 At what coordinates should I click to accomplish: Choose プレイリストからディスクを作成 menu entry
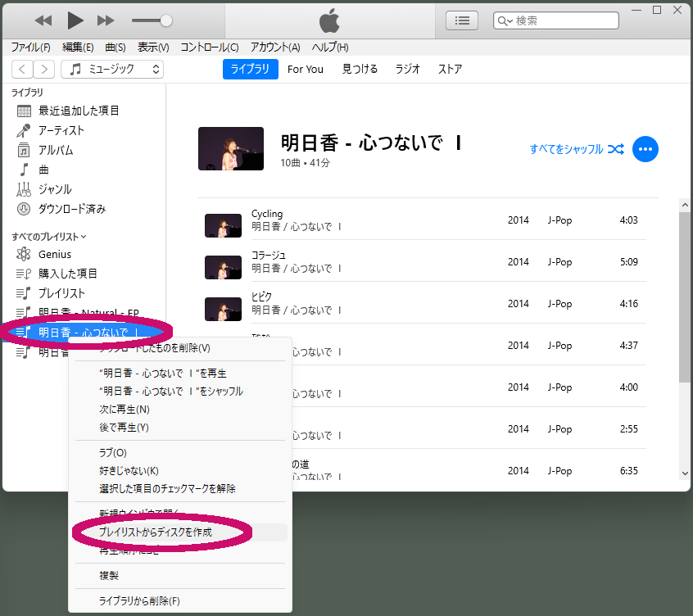click(181, 532)
